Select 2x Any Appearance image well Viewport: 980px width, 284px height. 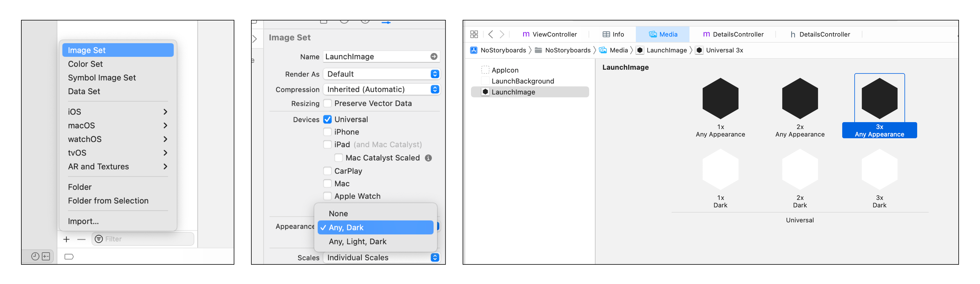point(800,99)
